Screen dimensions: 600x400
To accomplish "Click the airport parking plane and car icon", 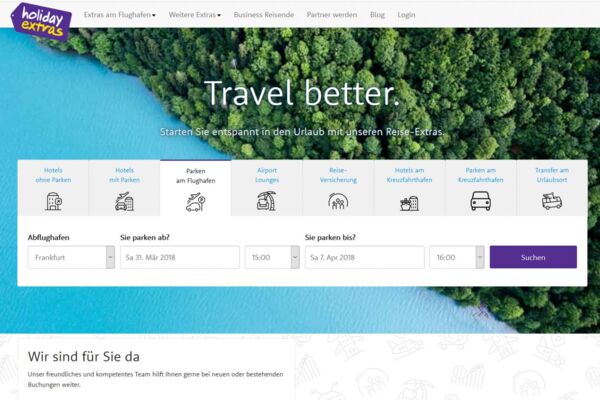I will (196, 202).
